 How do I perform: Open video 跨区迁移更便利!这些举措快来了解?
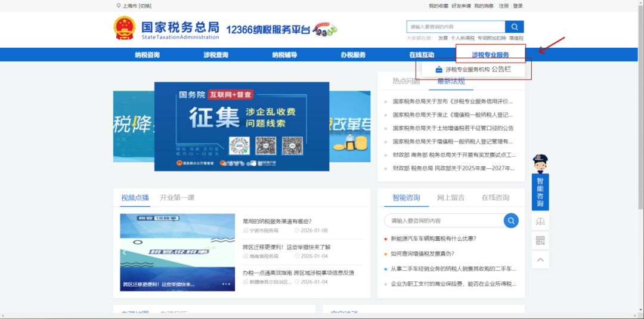(x=286, y=247)
